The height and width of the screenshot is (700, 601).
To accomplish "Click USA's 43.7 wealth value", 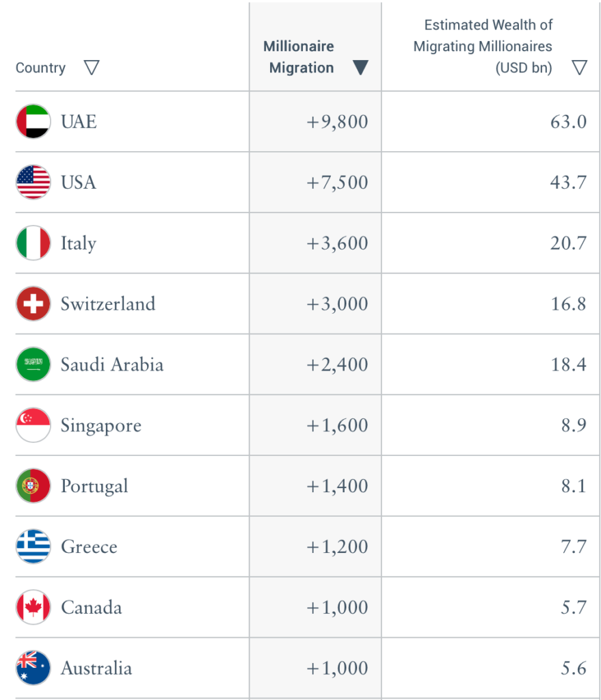I will pos(568,183).
